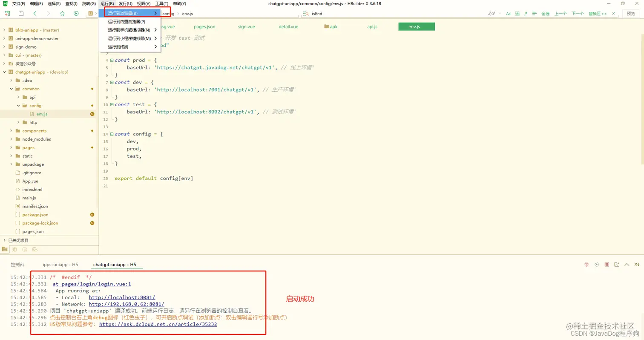
Task: Click the star bookmark toolbar icon
Action: pos(62,14)
